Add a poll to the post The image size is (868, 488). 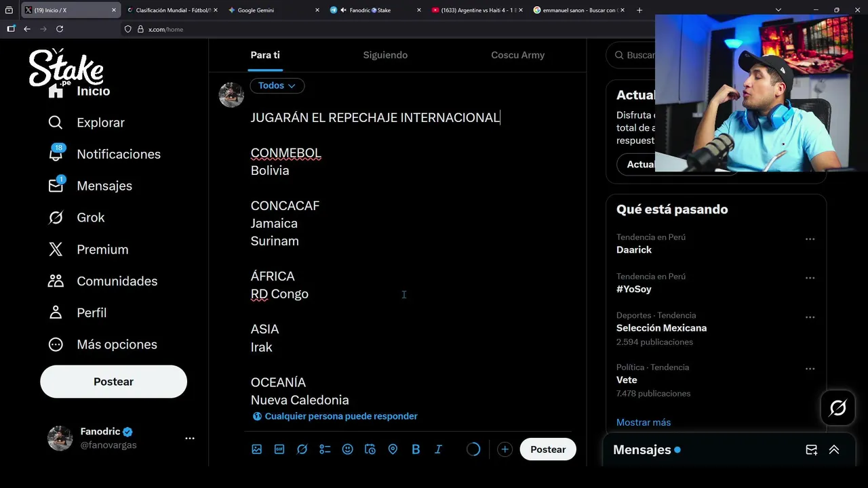(325, 449)
